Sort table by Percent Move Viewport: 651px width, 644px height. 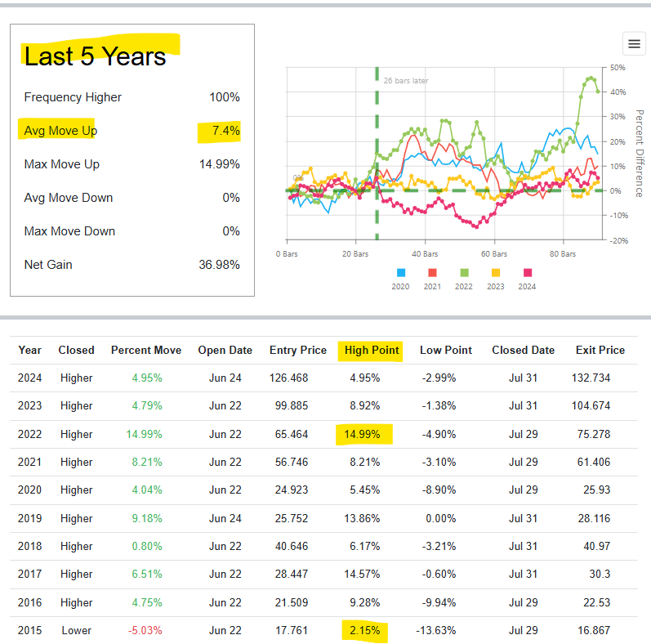(146, 350)
